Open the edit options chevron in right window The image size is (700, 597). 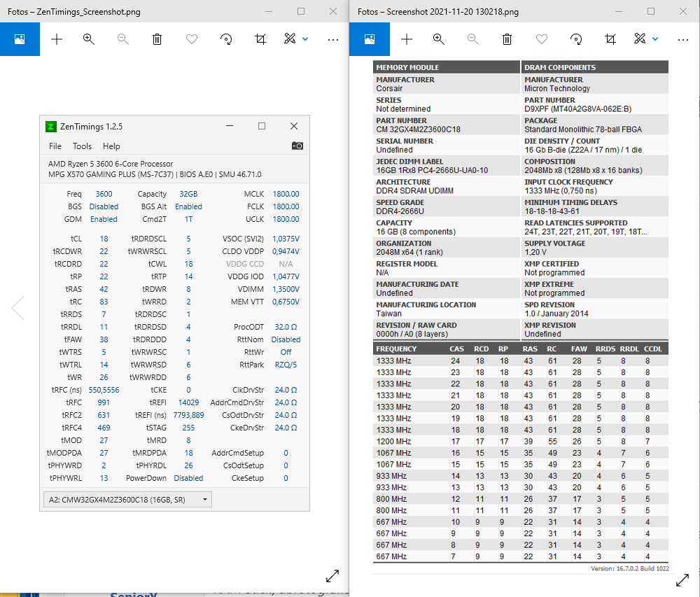click(657, 40)
